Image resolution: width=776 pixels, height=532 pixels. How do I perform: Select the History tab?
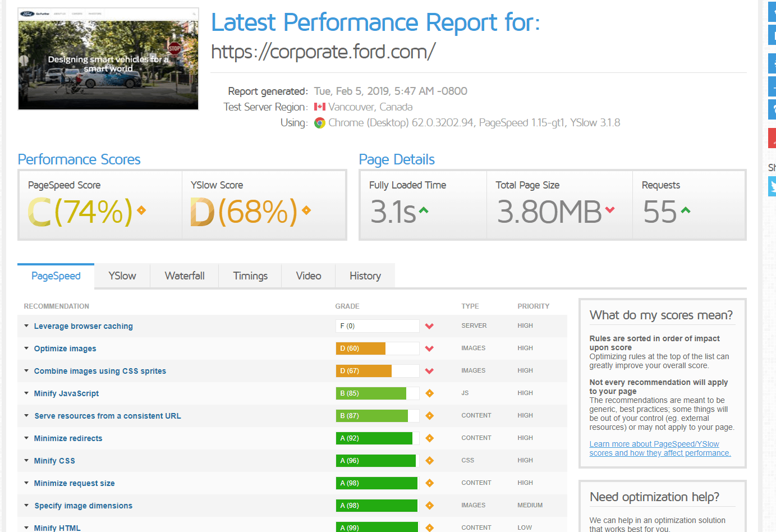(365, 276)
